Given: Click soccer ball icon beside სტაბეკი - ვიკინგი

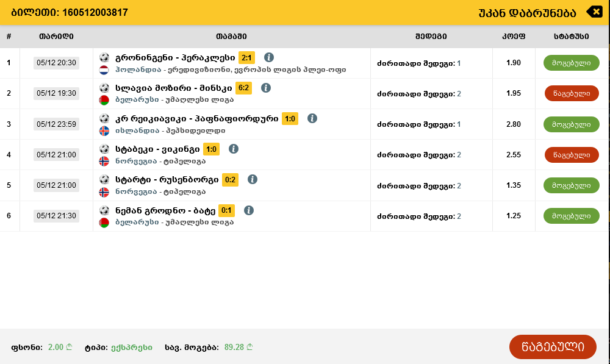Looking at the screenshot, I should (104, 149).
